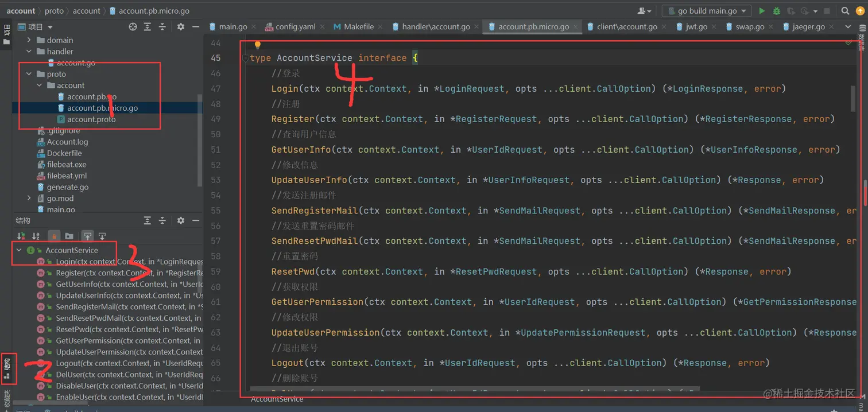Hide the Structure panel with minus icon
The width and height of the screenshot is (868, 412).
coord(195,220)
